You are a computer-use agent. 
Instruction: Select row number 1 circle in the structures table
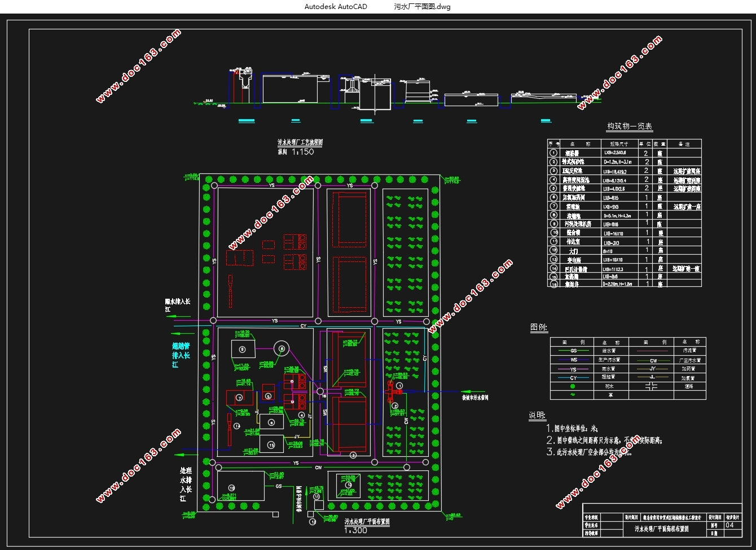tap(554, 153)
